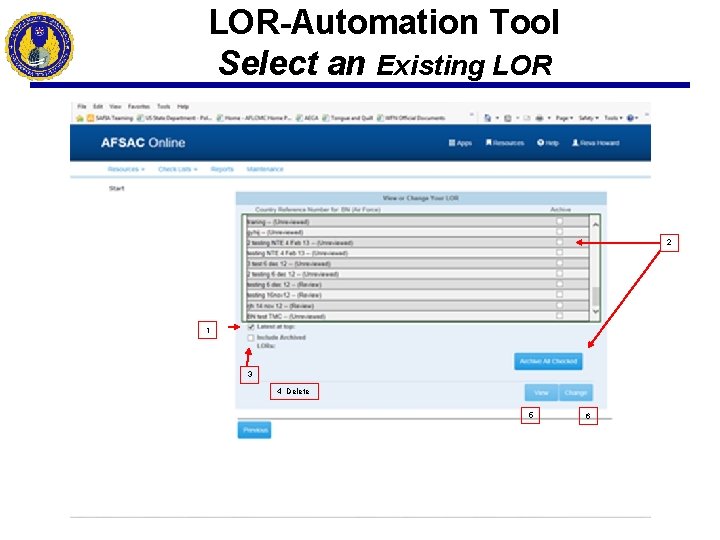Expand the Check Lists dropdown
720x540 pixels.
click(178, 169)
